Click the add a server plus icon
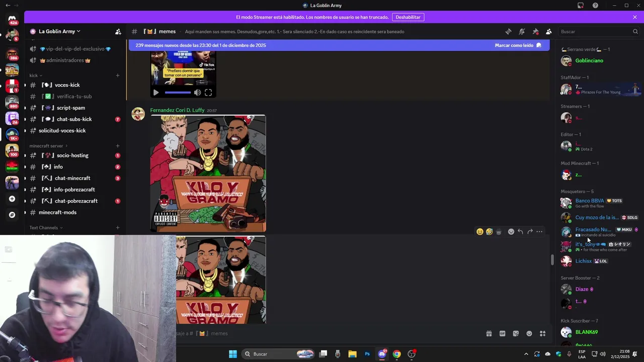644x362 pixels. point(12,199)
